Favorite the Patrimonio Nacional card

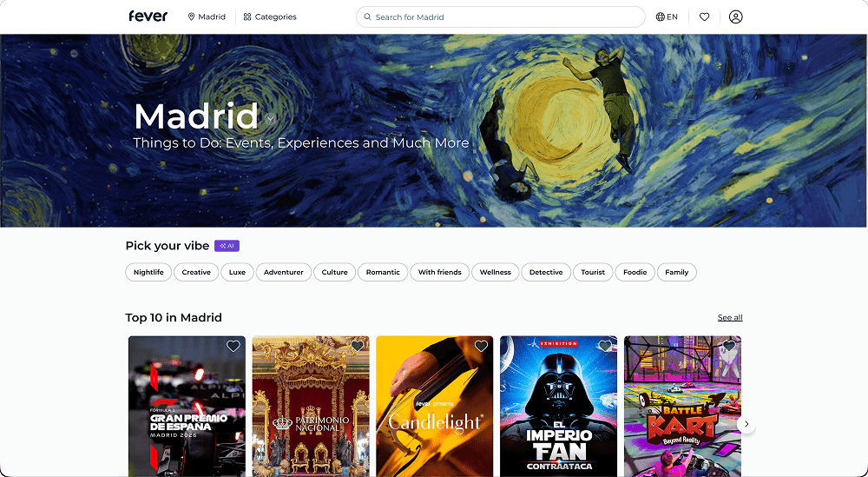[x=357, y=347]
